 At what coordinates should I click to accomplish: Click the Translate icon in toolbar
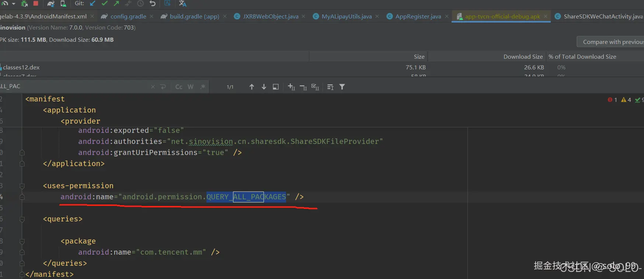pos(182,3)
